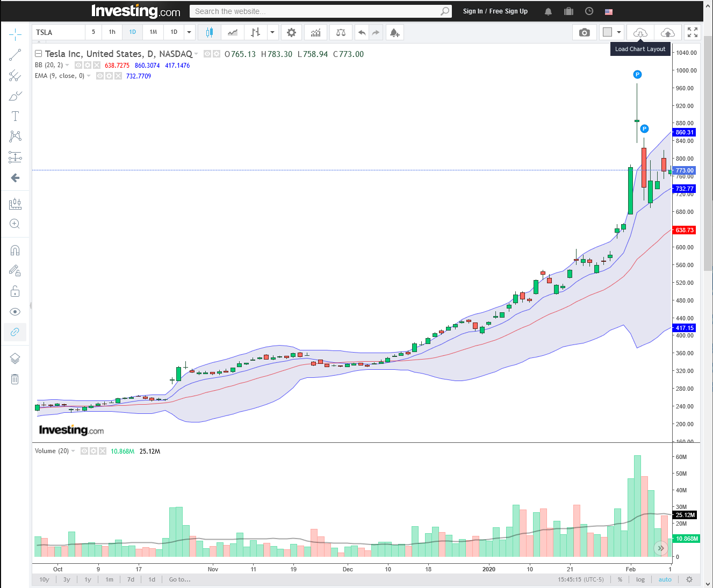Switch to the 1M interval
Screen dimensions: 713x588
coord(153,32)
